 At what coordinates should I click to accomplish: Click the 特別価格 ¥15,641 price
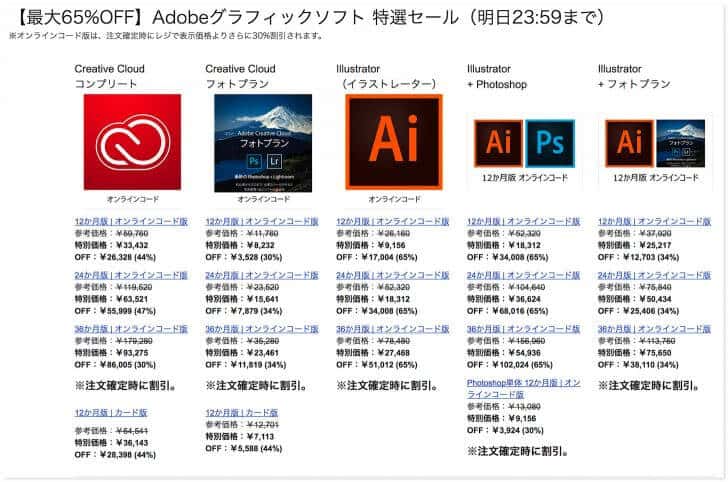click(x=242, y=299)
